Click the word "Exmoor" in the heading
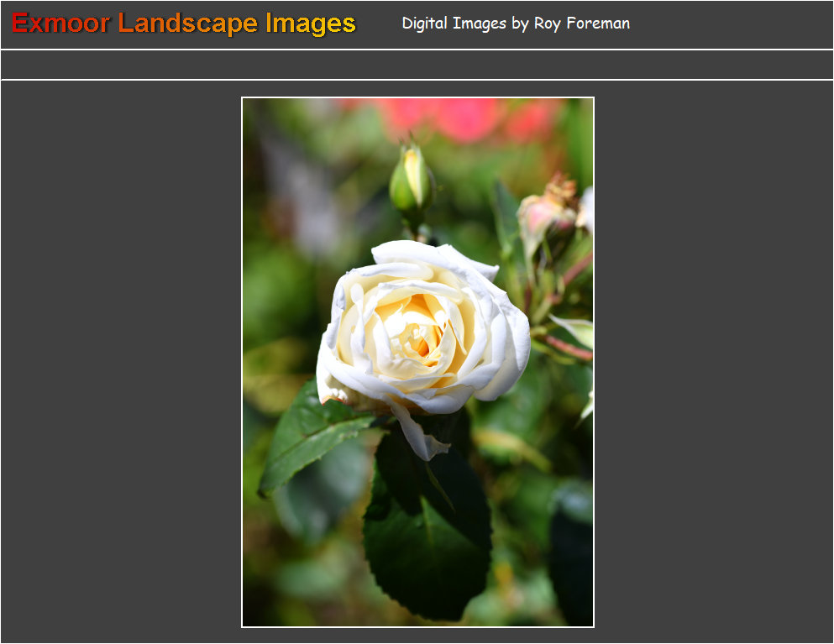Viewport: 834px width, 644px height. pos(60,24)
